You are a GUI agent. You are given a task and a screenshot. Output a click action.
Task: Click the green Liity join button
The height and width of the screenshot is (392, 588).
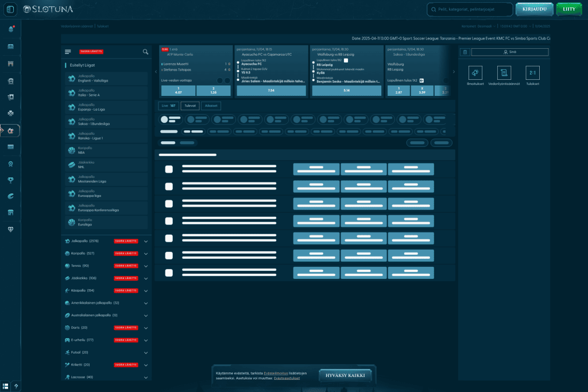tap(569, 9)
